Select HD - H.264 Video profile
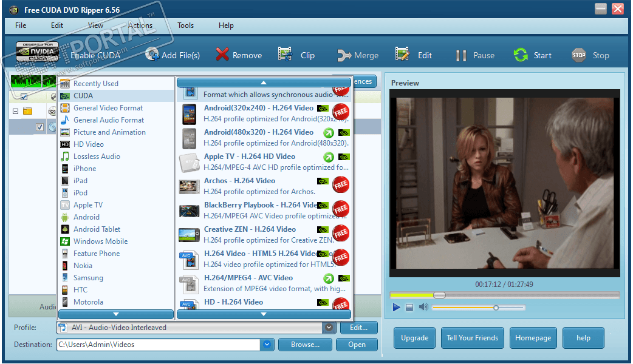Viewport: 633px width, 364px height. [x=264, y=302]
